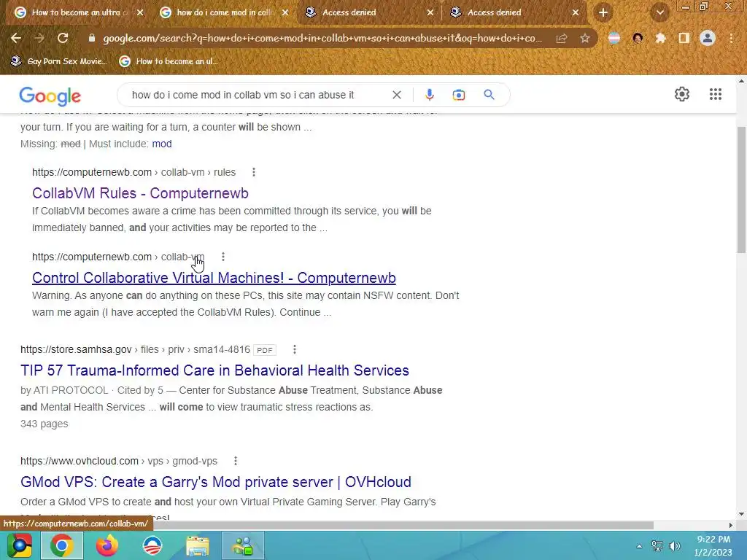Open the tab search dropdown arrow
This screenshot has height=560, width=747.
click(659, 12)
